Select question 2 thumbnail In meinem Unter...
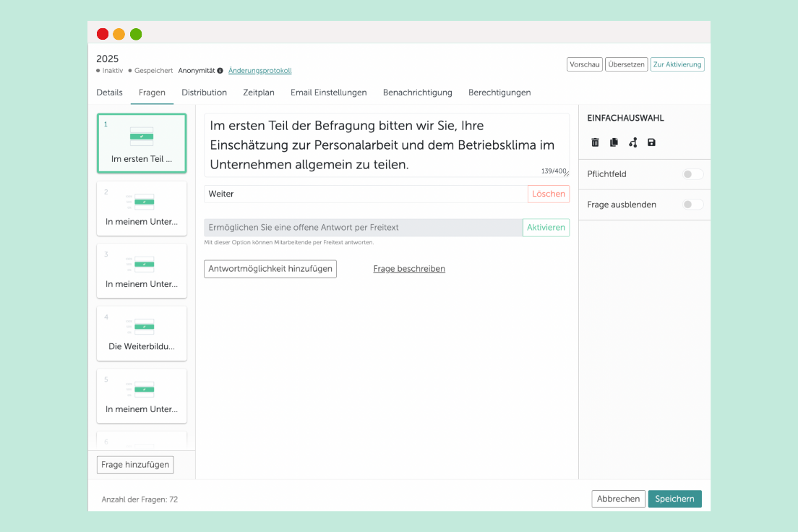 tap(142, 209)
